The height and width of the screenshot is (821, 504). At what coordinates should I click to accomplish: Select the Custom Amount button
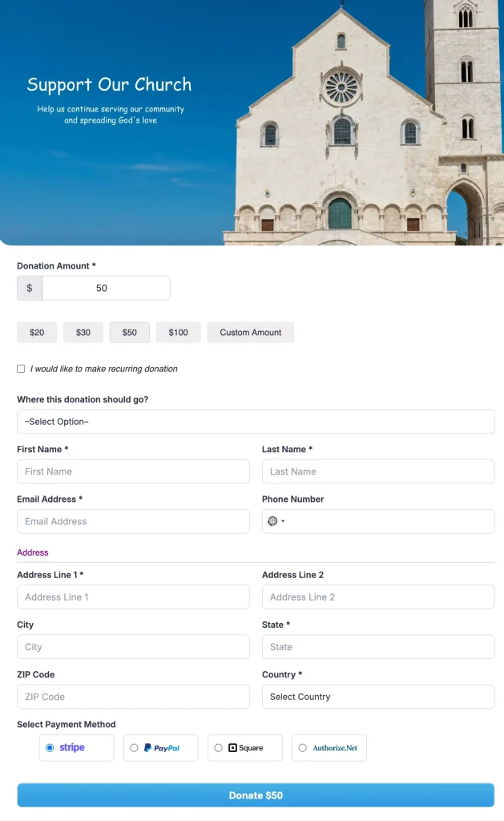(x=250, y=333)
